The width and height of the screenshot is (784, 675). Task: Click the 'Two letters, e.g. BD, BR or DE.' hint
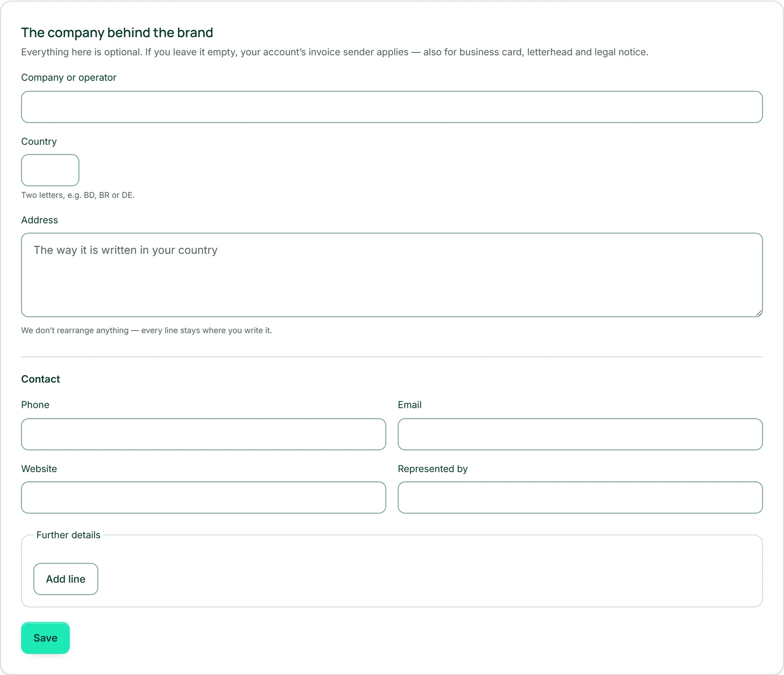[x=78, y=195]
